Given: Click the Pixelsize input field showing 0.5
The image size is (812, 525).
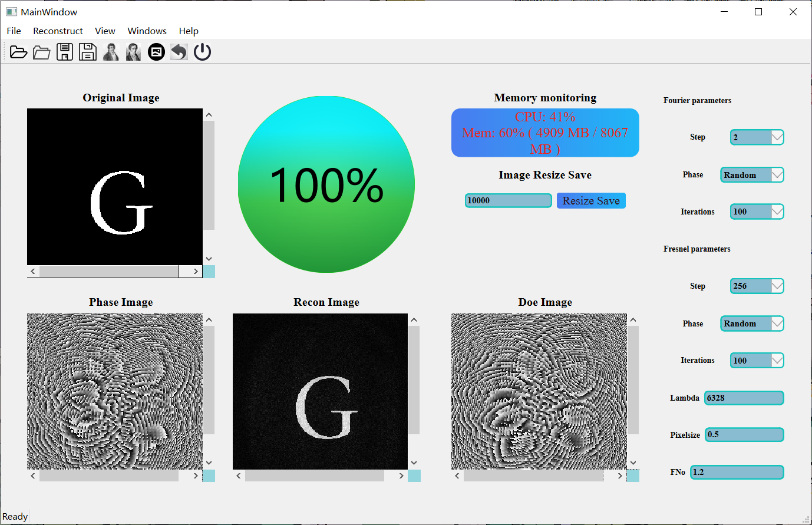Looking at the screenshot, I should pos(745,435).
